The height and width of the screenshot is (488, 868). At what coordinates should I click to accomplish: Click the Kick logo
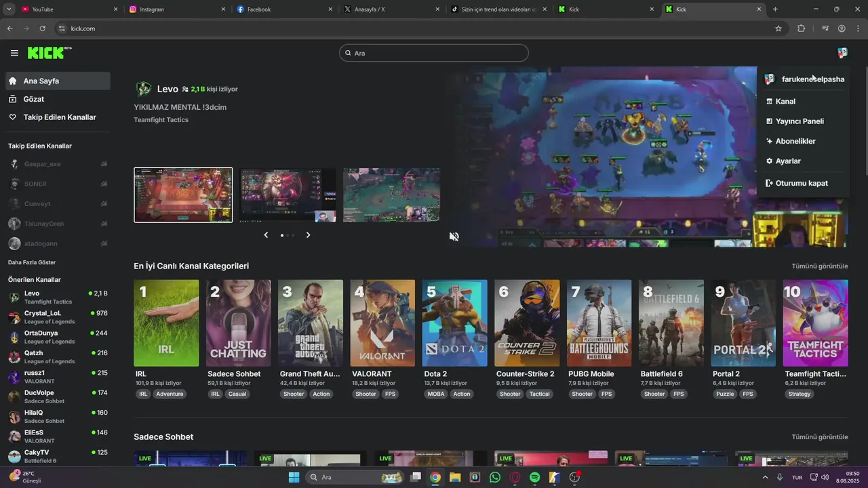click(x=50, y=53)
